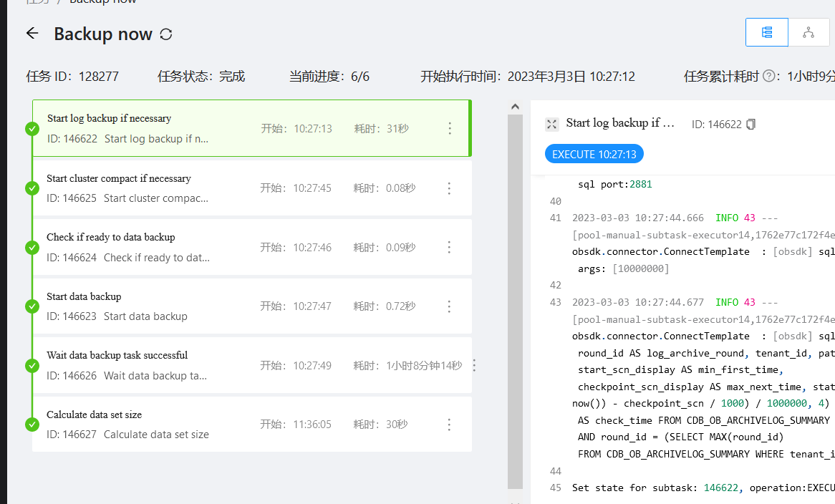Viewport: 835px width, 504px height.
Task: Select Wait data backup task successful subtask
Action: pyautogui.click(x=252, y=365)
